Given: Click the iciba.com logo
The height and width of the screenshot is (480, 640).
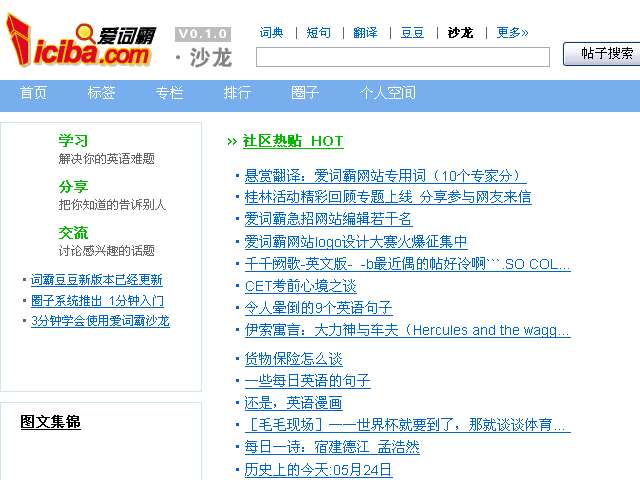Looking at the screenshot, I should [x=81, y=41].
